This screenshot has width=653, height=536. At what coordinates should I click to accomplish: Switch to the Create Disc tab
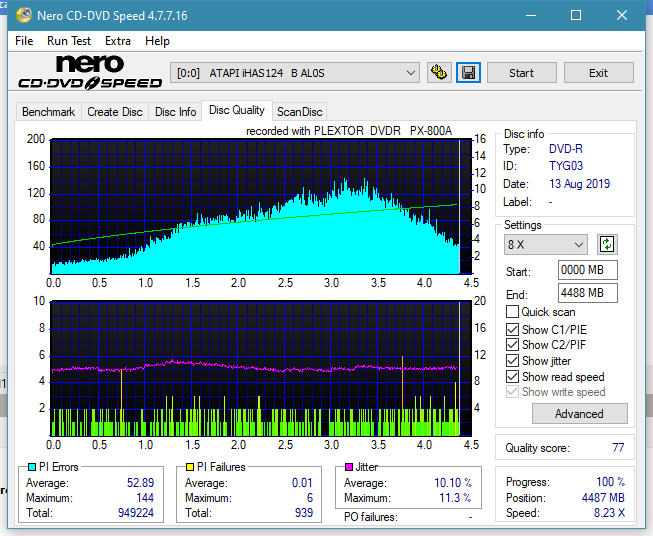coord(115,112)
